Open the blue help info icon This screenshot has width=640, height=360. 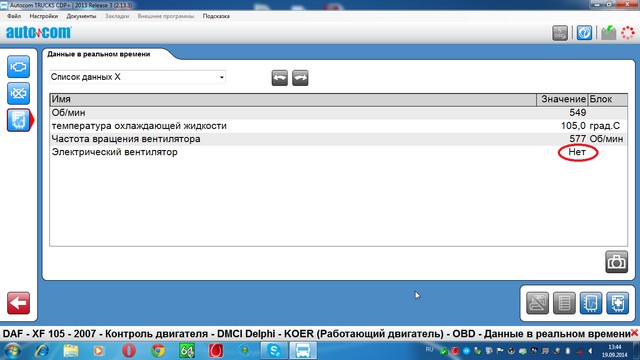point(584,33)
